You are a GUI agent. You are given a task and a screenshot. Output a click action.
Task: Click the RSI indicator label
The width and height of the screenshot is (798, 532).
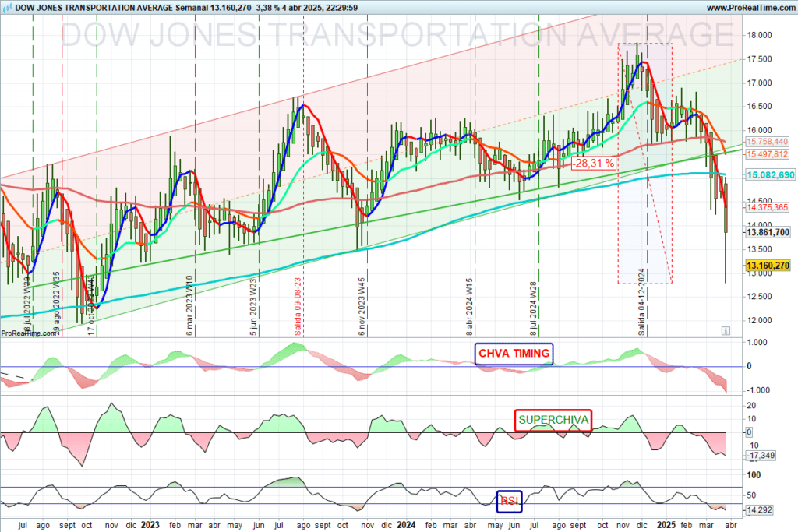click(x=510, y=502)
